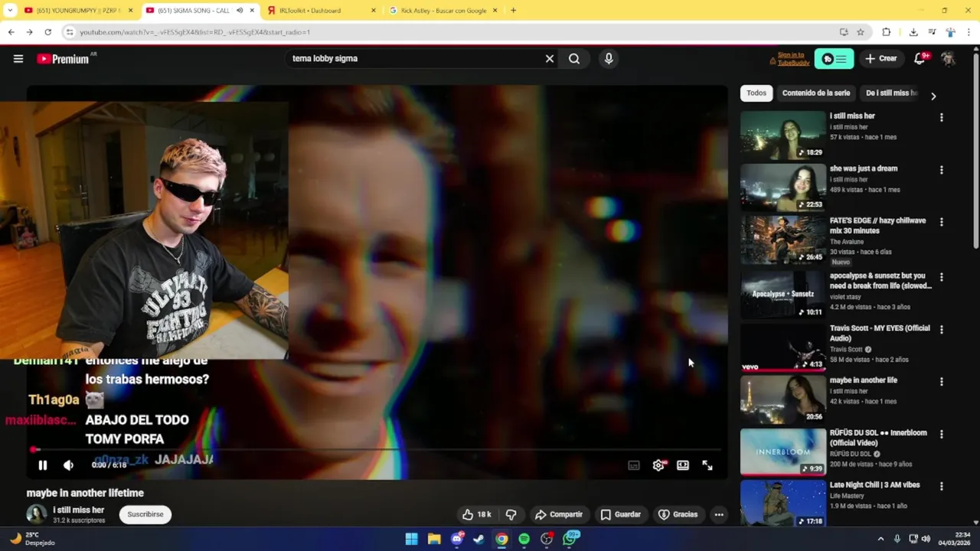Mute the SIGMA SONG tab audio icon
980x551 pixels.
click(x=239, y=11)
